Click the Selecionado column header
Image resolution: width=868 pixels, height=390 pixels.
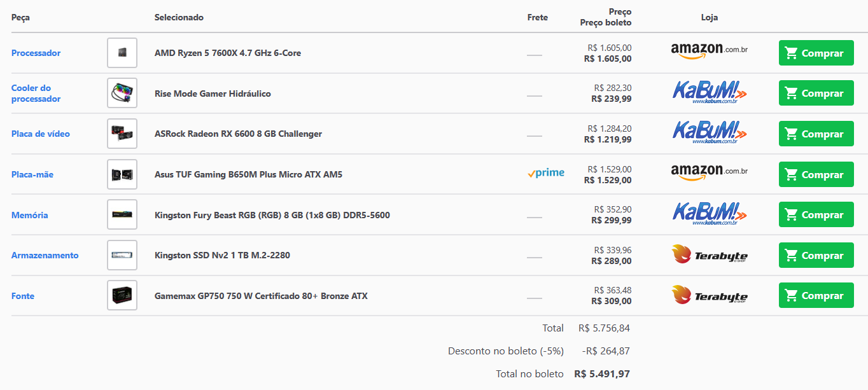(179, 17)
